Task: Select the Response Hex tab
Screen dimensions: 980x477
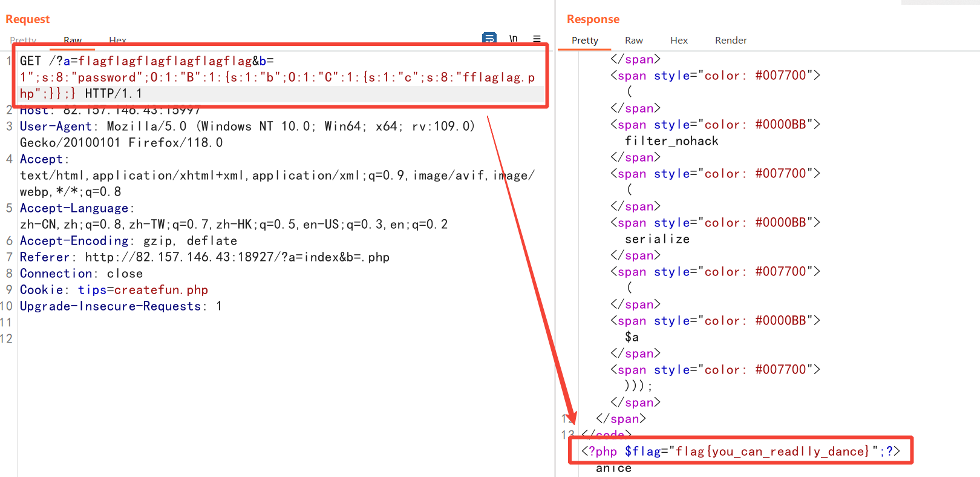Action: click(x=679, y=40)
